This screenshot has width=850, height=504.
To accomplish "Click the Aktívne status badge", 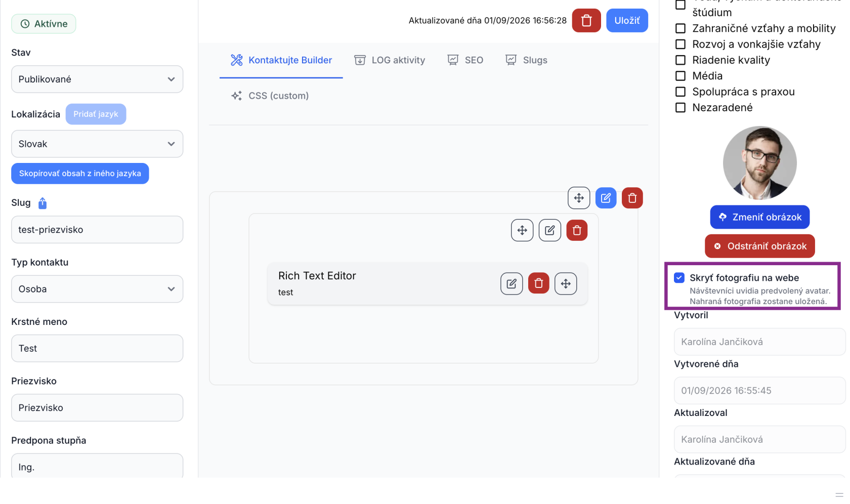I will click(x=44, y=24).
